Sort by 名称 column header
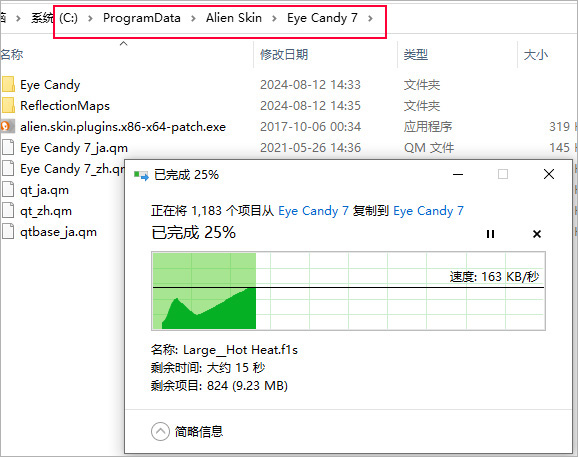Image resolution: width=578 pixels, height=457 pixels. pos(12,55)
